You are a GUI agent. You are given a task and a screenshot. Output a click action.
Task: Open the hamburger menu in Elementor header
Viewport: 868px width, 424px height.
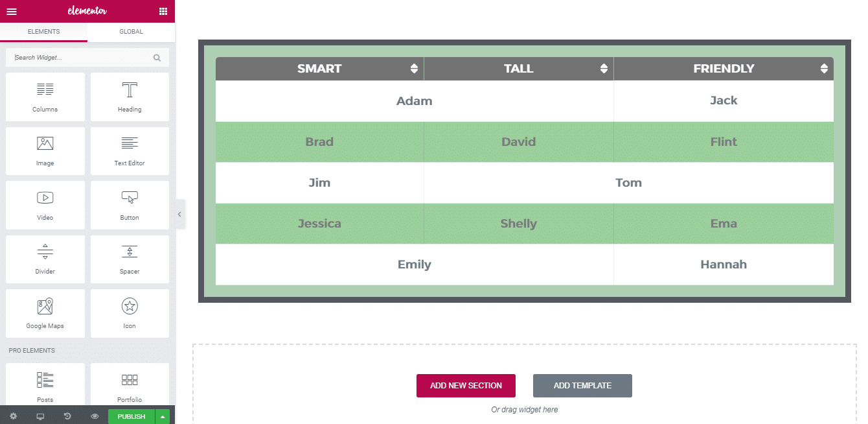12,11
